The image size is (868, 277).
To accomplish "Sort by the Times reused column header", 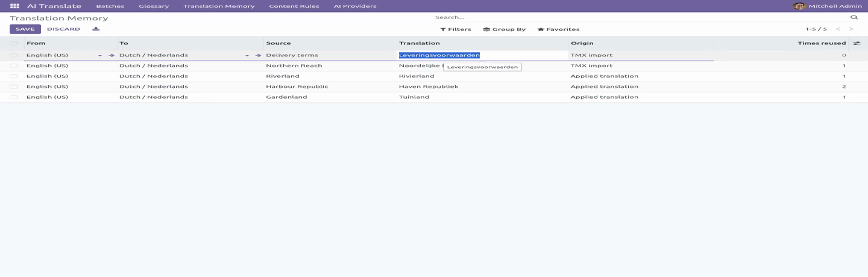I will 781,43.
